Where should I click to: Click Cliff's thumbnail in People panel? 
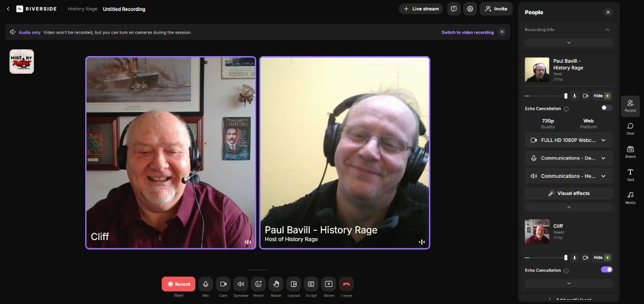[x=537, y=232]
